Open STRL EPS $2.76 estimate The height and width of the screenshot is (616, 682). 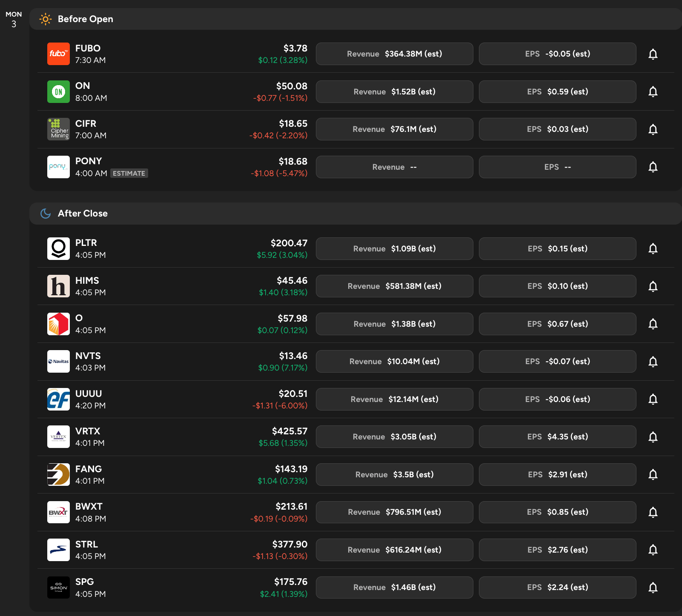(x=558, y=550)
